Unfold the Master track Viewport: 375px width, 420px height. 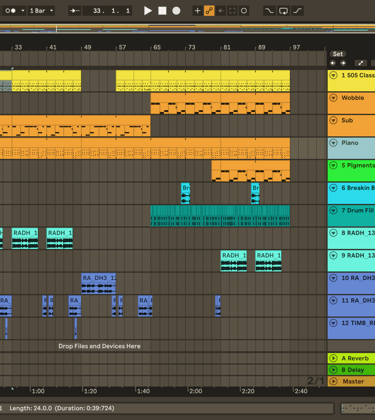tap(333, 381)
